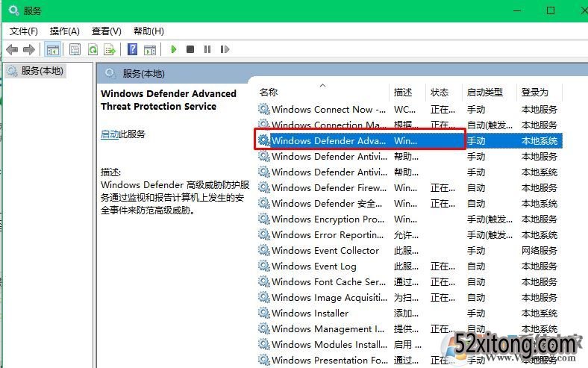
Task: Select the Windows Error Reportin... service row
Action: (410, 235)
